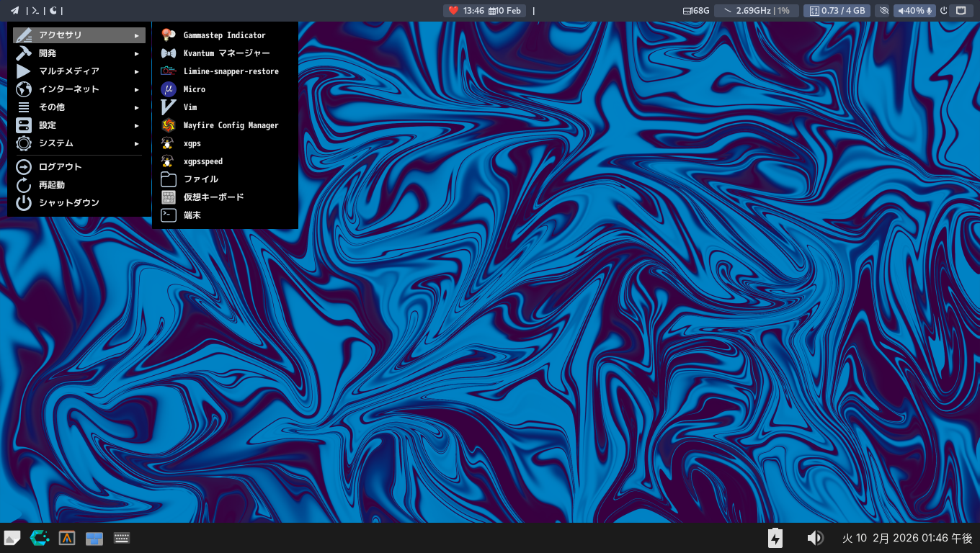Viewport: 980px width, 553px height.
Task: Select the 開発 menu category
Action: (x=79, y=53)
